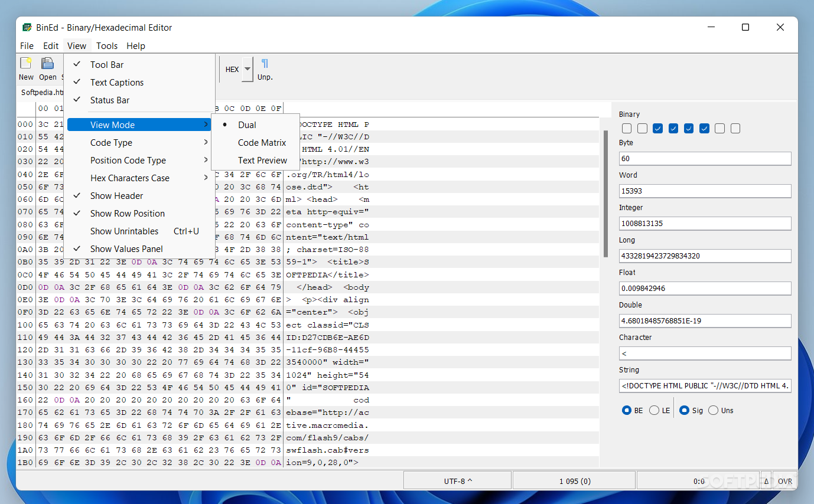Click the Double value field
Image resolution: width=814 pixels, height=504 pixels.
click(705, 321)
